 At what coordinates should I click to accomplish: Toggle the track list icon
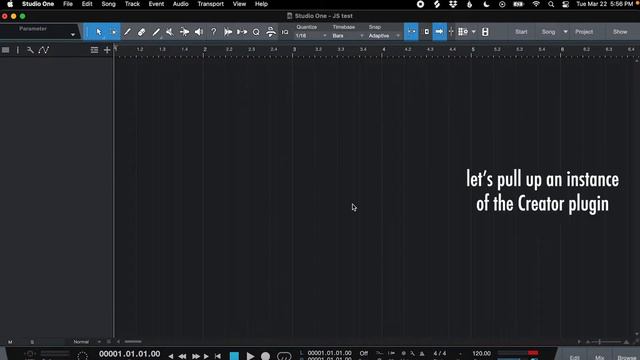pyautogui.click(x=5, y=50)
